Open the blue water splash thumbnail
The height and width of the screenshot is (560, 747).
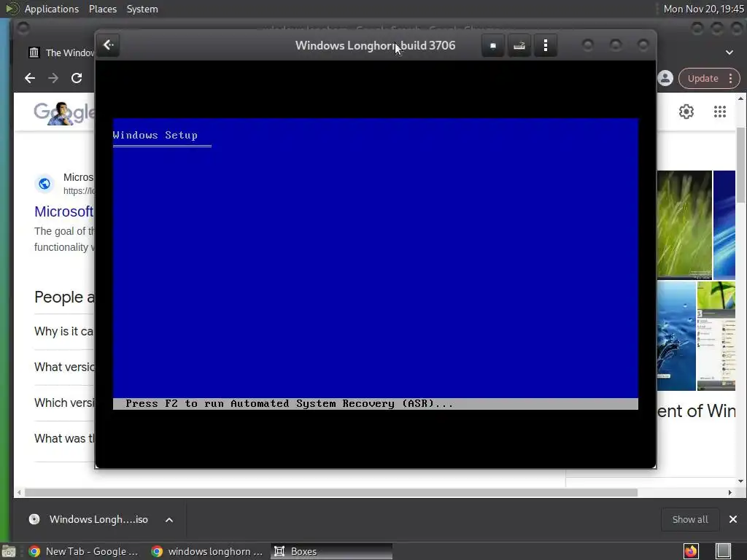point(676,335)
